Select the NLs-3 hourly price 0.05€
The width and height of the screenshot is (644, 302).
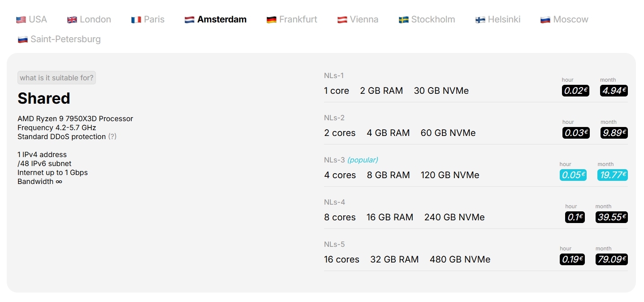573,175
